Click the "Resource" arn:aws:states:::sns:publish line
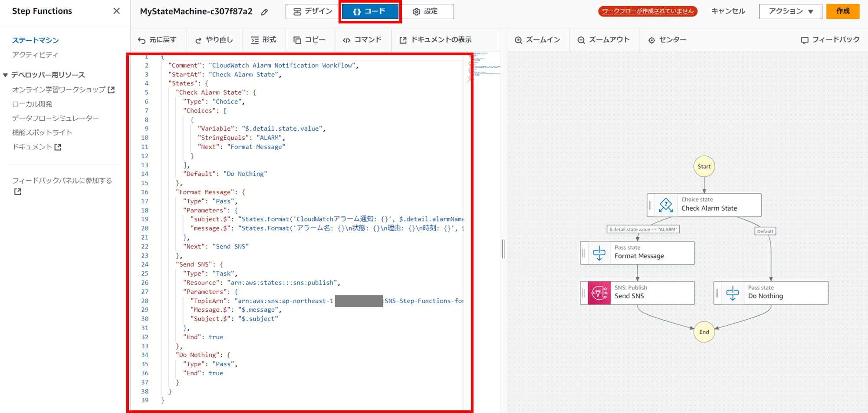868x413 pixels. 262,283
